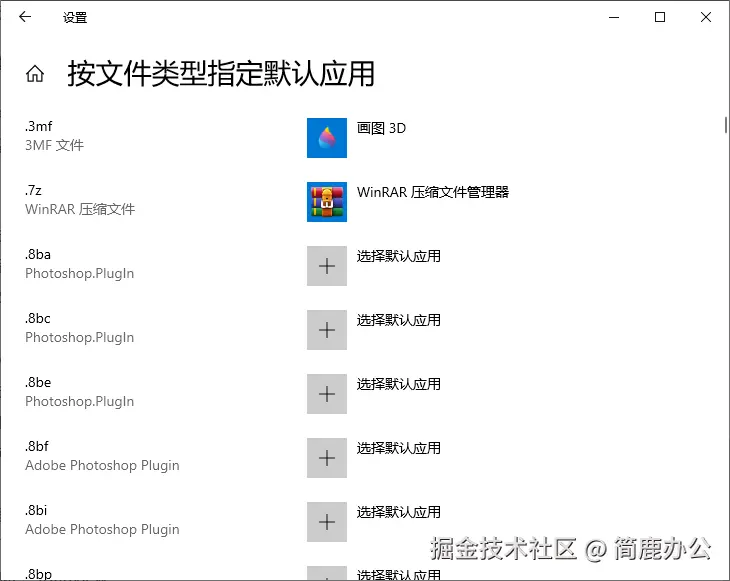Select the .8bi extension text
This screenshot has height=581, width=730.
36,510
